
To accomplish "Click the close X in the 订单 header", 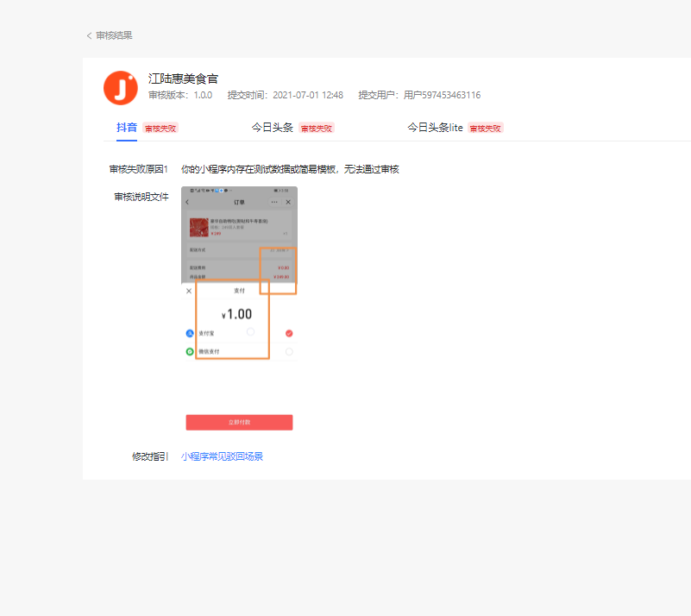I will click(x=288, y=202).
